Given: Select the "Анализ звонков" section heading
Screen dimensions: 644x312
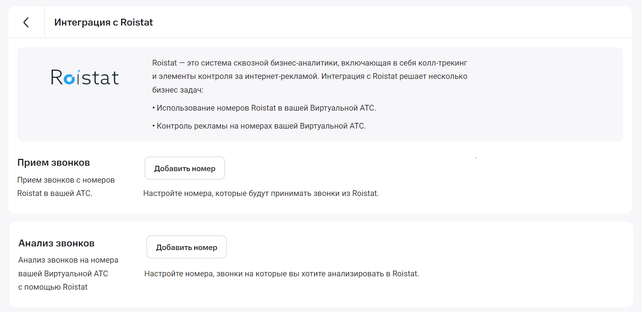Looking at the screenshot, I should coord(57,244).
